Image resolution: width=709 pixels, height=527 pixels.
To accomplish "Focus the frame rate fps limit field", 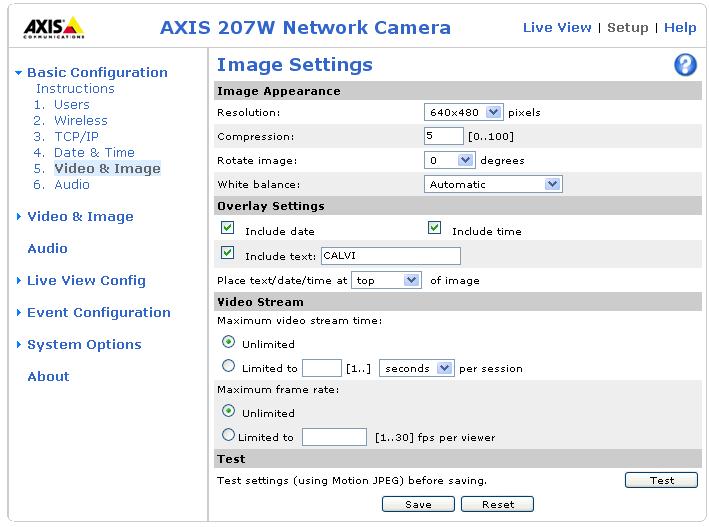I will 334,437.
